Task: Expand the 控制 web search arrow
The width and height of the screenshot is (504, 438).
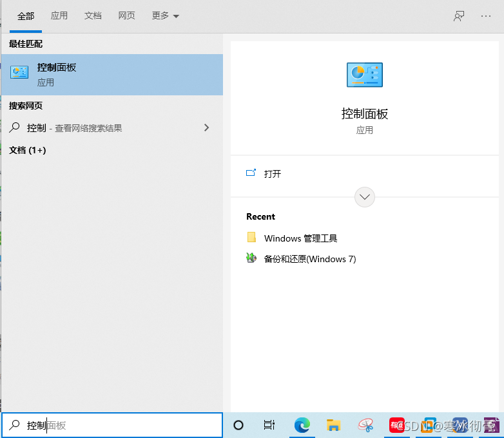Action: point(207,128)
